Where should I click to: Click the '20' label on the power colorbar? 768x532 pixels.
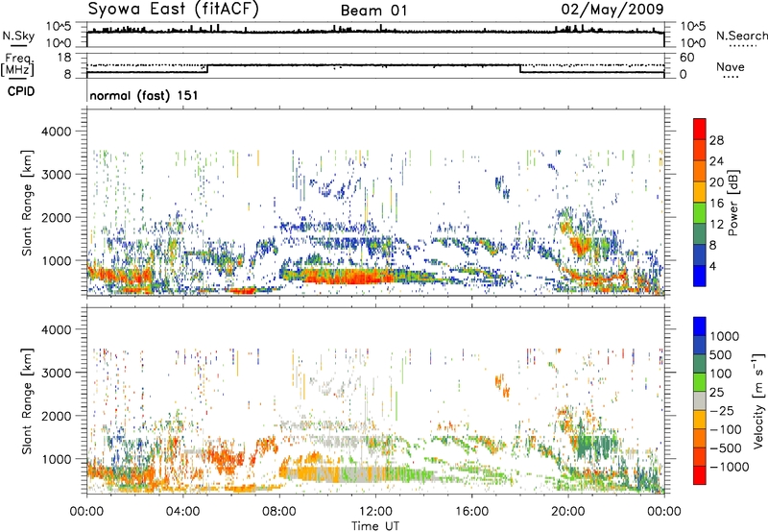(716, 182)
